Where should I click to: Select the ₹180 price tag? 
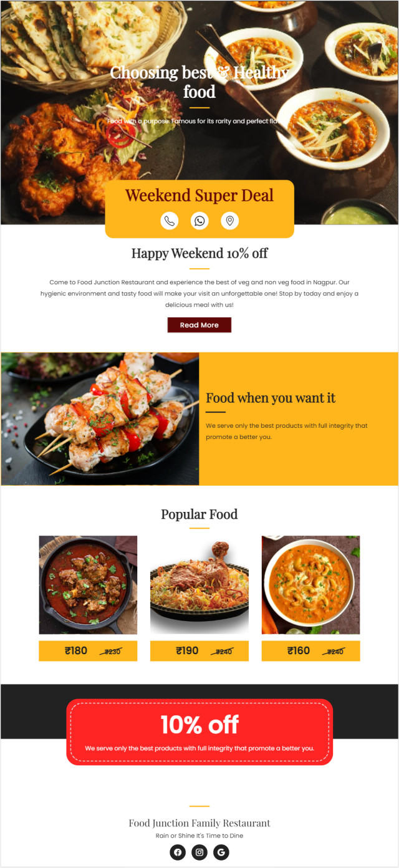coord(88,651)
